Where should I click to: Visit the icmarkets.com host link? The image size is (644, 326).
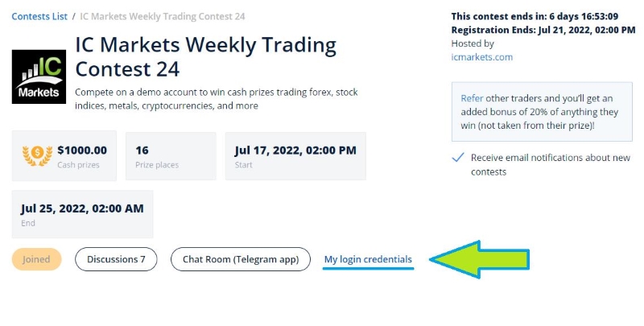point(481,57)
